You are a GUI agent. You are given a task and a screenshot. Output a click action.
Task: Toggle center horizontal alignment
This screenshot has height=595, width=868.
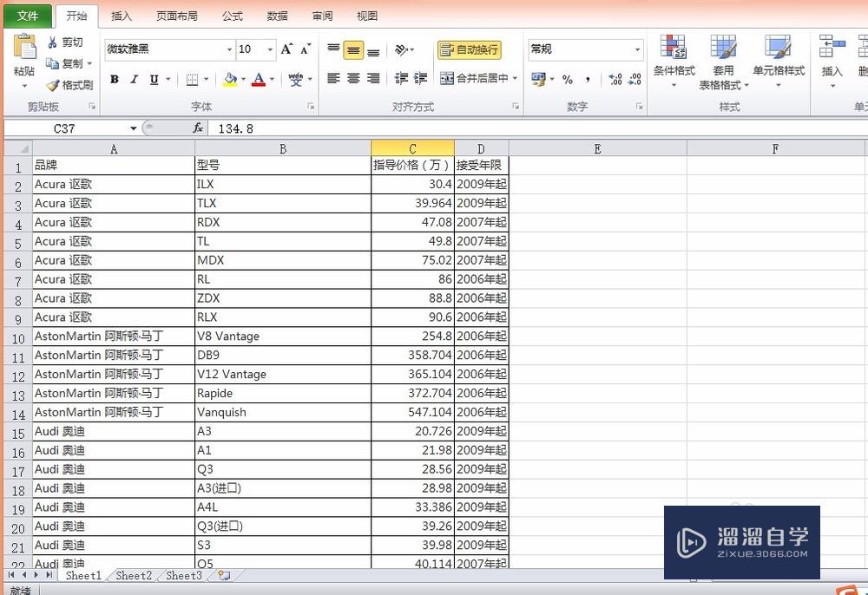click(x=353, y=79)
